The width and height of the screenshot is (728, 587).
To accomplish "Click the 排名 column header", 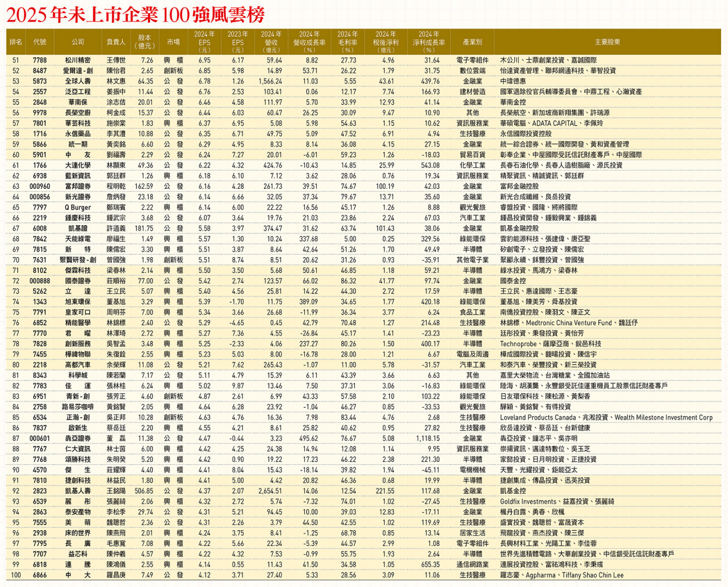I will [x=16, y=42].
